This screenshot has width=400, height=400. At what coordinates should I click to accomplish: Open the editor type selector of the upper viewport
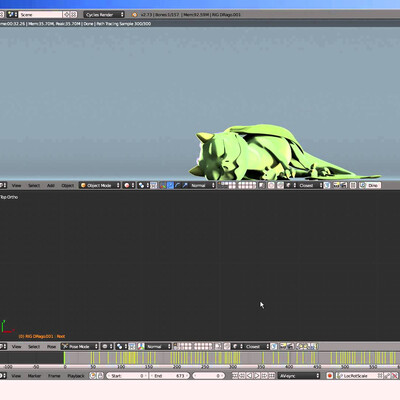point(3,185)
